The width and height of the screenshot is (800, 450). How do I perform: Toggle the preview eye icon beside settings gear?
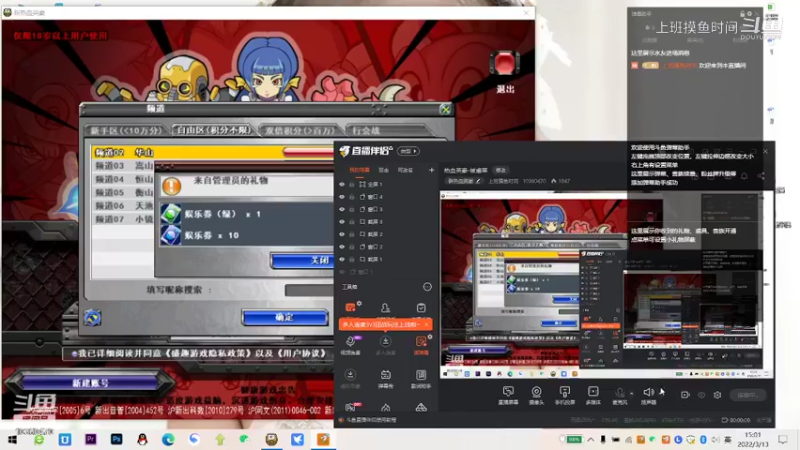[x=702, y=395]
